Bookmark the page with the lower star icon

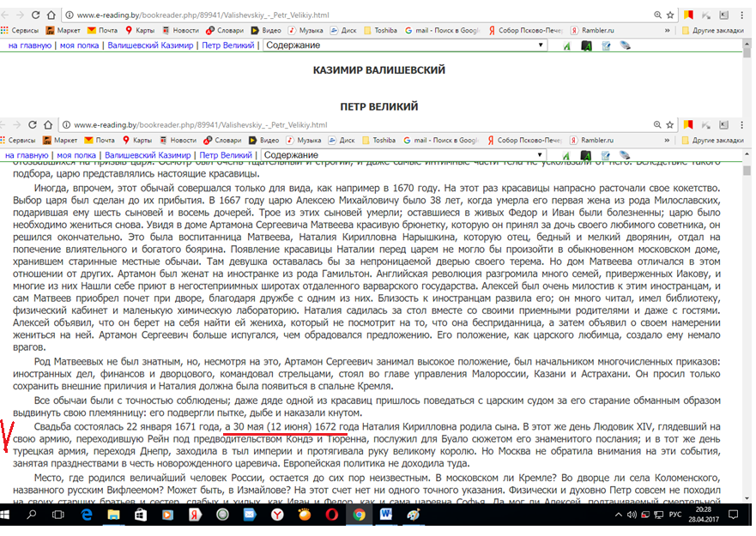click(669, 125)
